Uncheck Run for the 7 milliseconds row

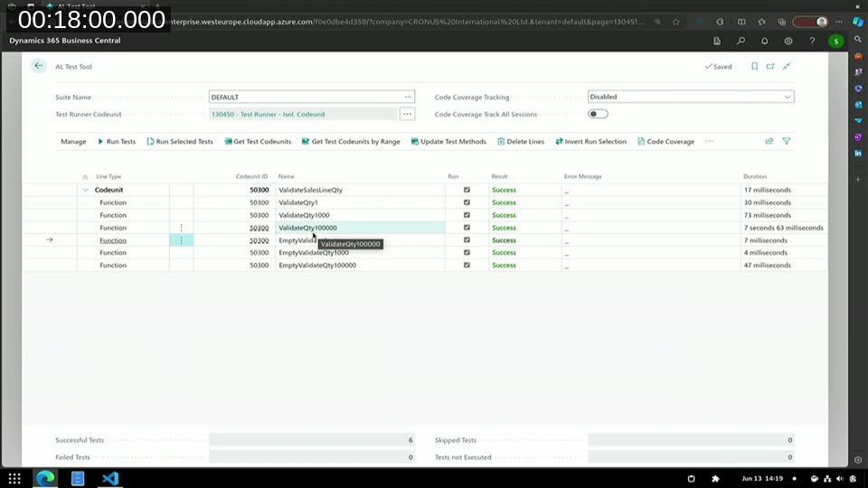(x=467, y=240)
